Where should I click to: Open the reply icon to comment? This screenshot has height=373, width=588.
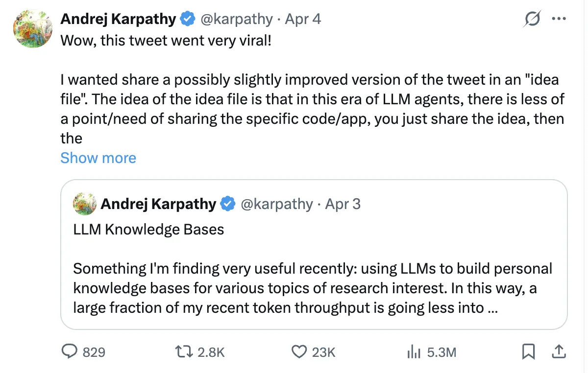71,352
